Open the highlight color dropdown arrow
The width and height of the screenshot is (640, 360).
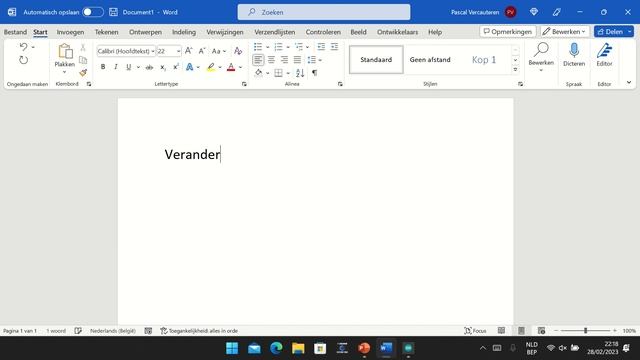point(220,67)
